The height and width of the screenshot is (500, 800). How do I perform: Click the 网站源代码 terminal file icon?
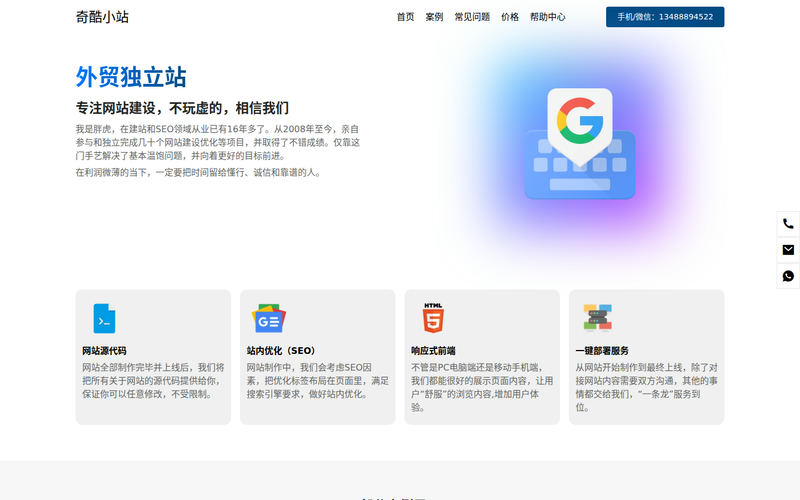coord(104,318)
